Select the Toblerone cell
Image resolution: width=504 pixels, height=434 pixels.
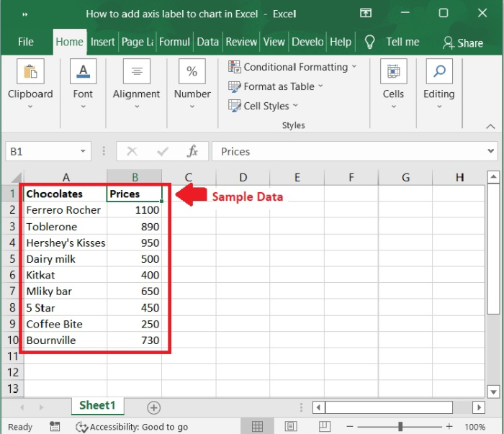click(x=66, y=227)
